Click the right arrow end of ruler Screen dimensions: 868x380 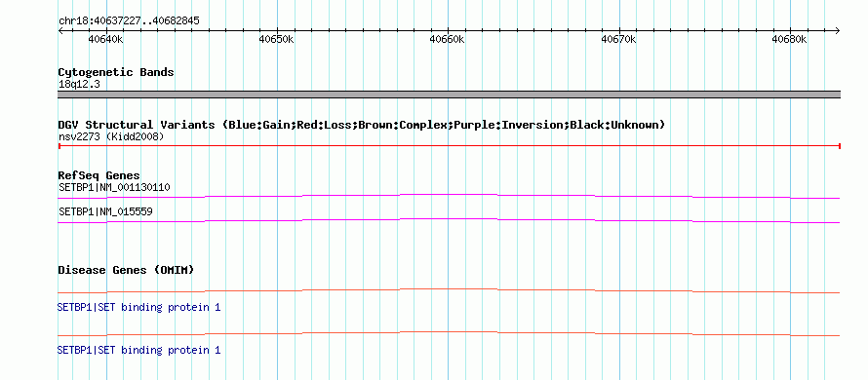click(837, 30)
